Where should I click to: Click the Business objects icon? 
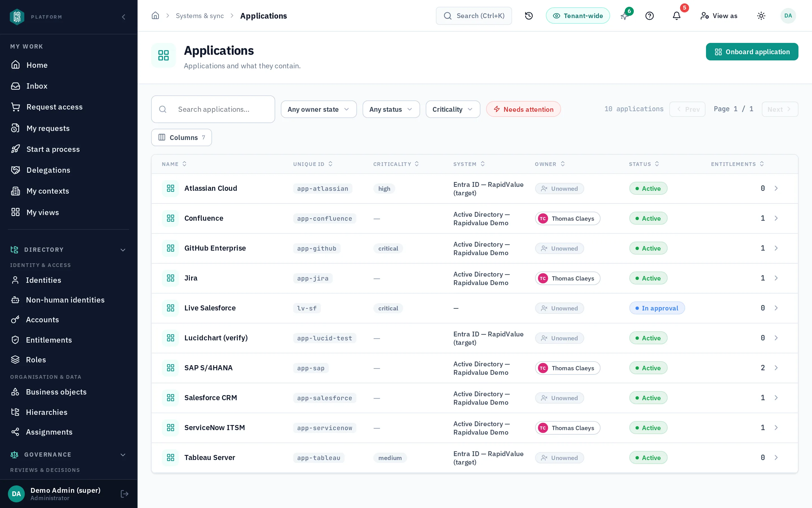15,392
